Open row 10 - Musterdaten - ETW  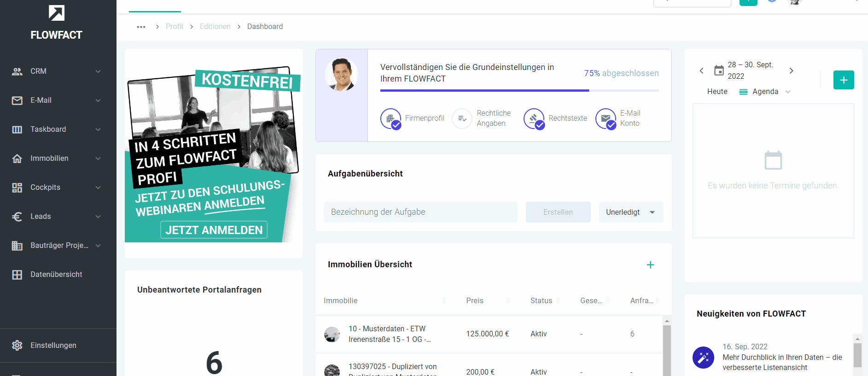(x=489, y=334)
